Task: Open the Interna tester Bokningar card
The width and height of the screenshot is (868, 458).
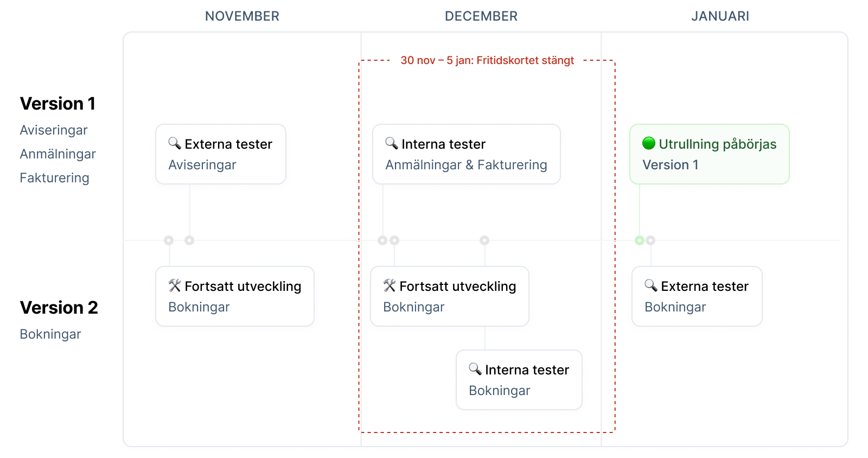Action: click(519, 380)
